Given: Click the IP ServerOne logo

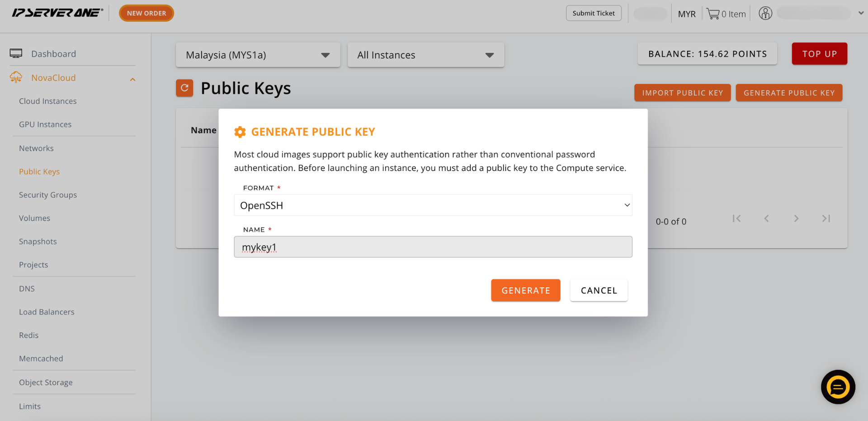Looking at the screenshot, I should click(x=57, y=13).
